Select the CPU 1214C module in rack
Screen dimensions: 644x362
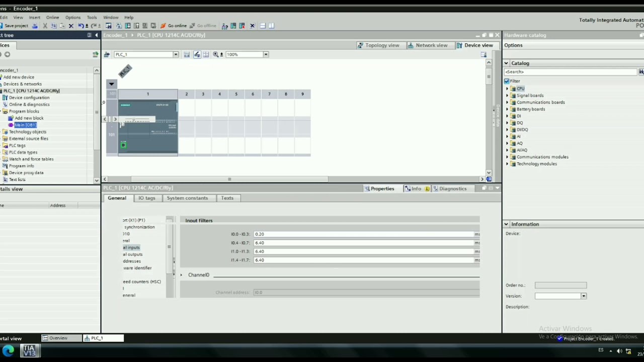(148, 128)
